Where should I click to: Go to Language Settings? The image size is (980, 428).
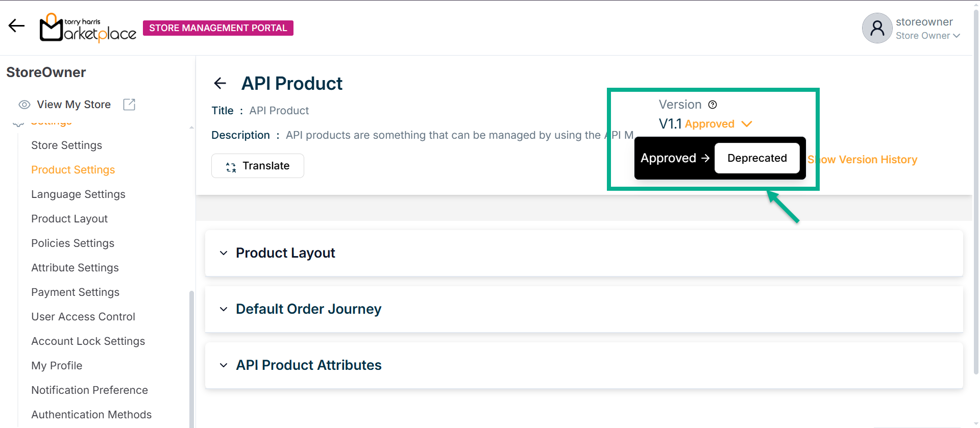pos(78,194)
